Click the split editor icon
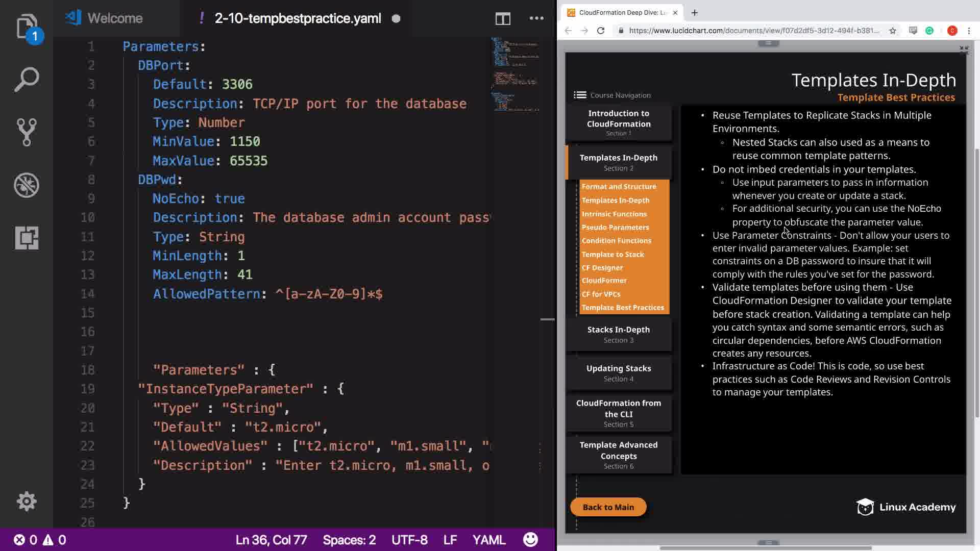 tap(503, 19)
